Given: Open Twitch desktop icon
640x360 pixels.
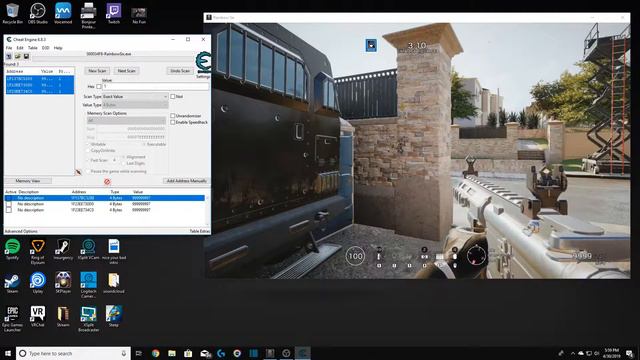Looking at the screenshot, I should (114, 13).
